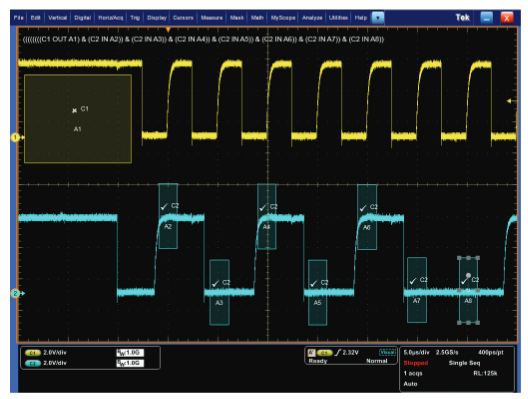Viewport: 528px width, 399px height.
Task: Click the top-middle handle of area A8
Action: tap(468, 258)
